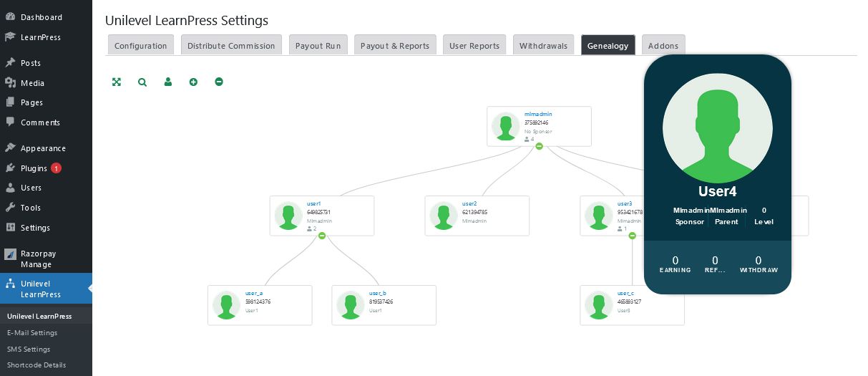Collapse the user3 node's children

(633, 236)
